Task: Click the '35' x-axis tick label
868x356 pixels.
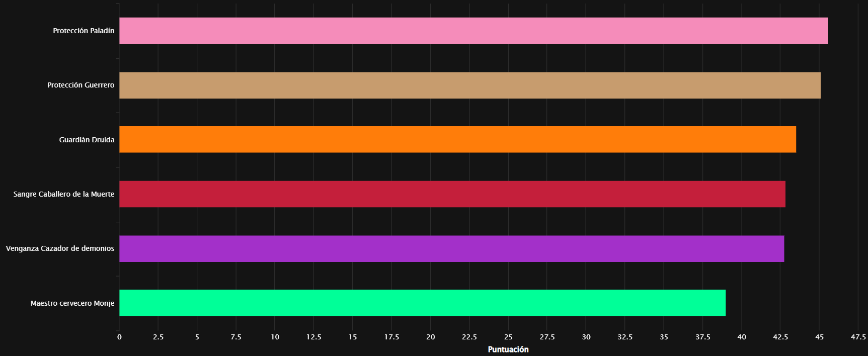Action: coord(664,337)
